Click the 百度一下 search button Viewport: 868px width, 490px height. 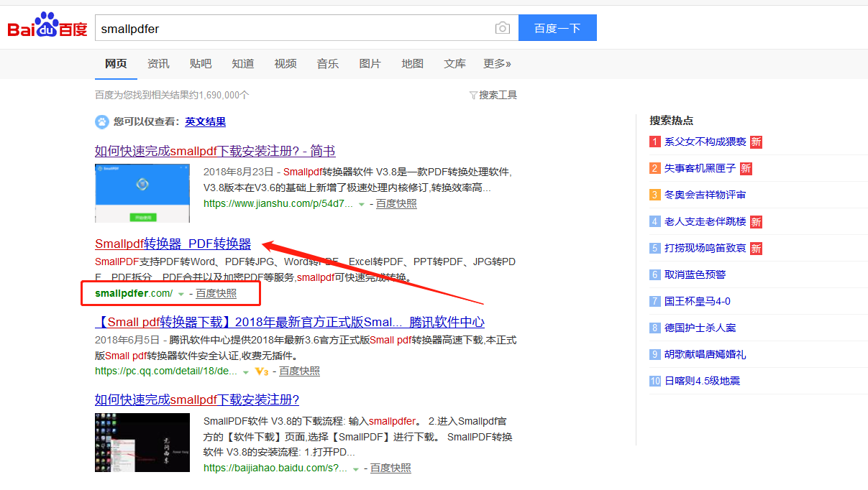[557, 28]
